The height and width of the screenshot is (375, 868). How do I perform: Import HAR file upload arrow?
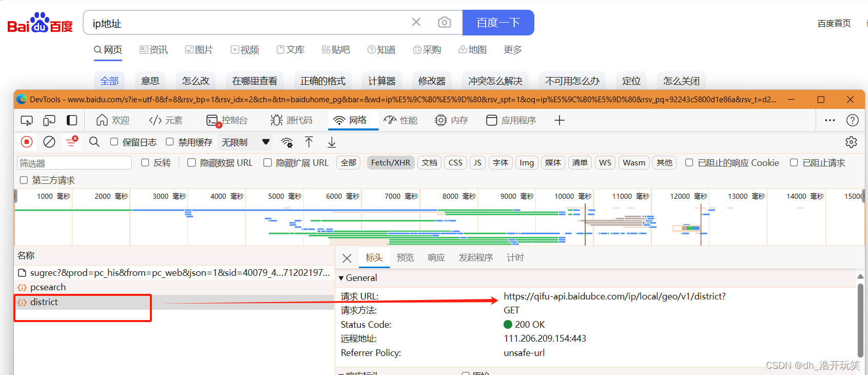click(x=309, y=142)
